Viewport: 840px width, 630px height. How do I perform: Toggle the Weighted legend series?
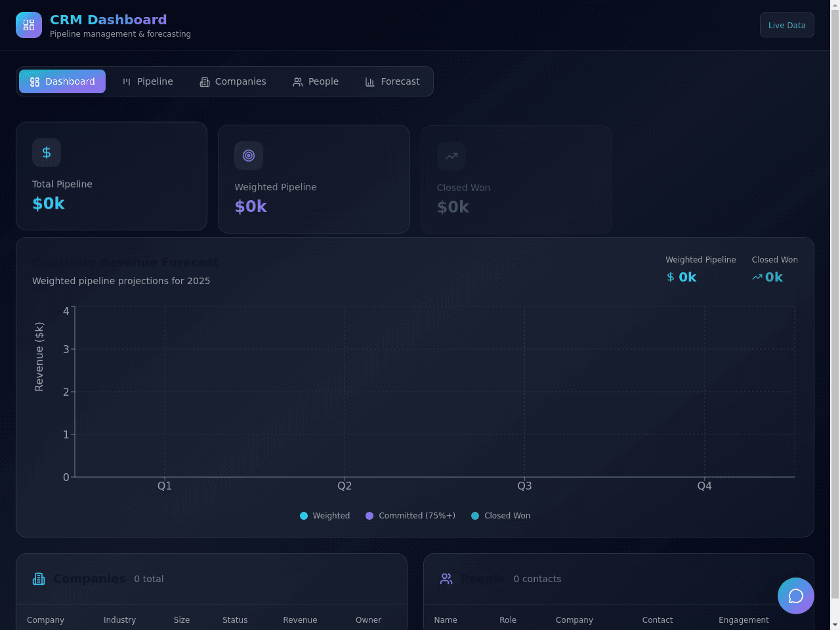(x=325, y=516)
